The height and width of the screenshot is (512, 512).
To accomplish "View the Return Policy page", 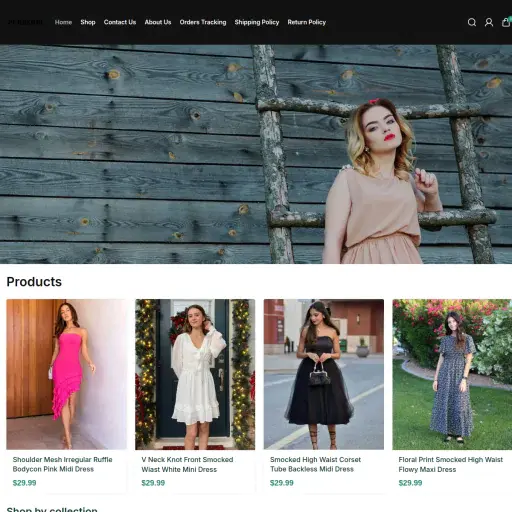I will coord(307,22).
